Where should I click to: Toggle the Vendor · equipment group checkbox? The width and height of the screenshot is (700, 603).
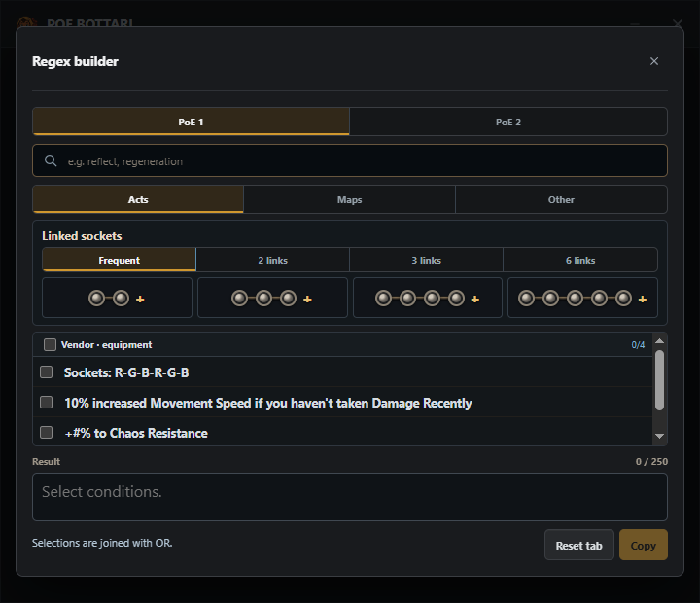pyautogui.click(x=50, y=345)
